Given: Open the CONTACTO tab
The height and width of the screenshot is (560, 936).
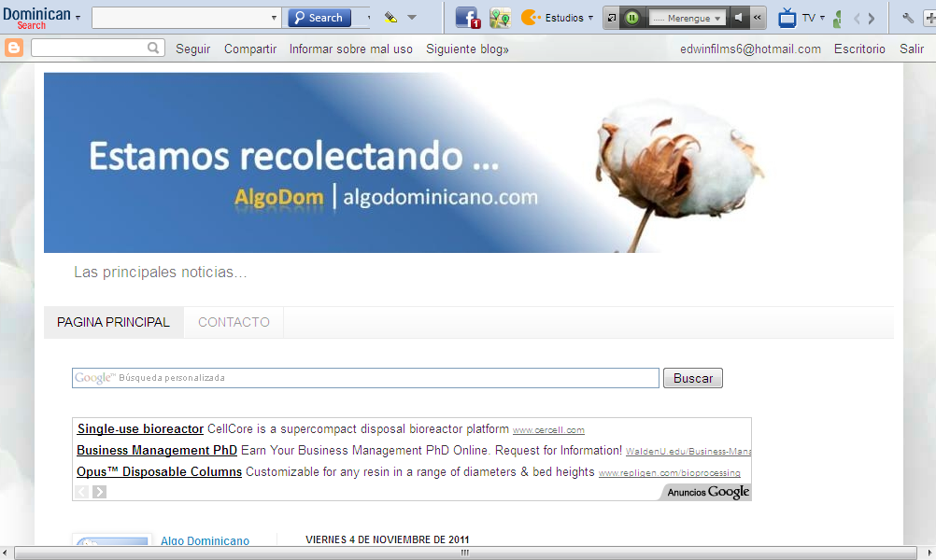Looking at the screenshot, I should (234, 322).
